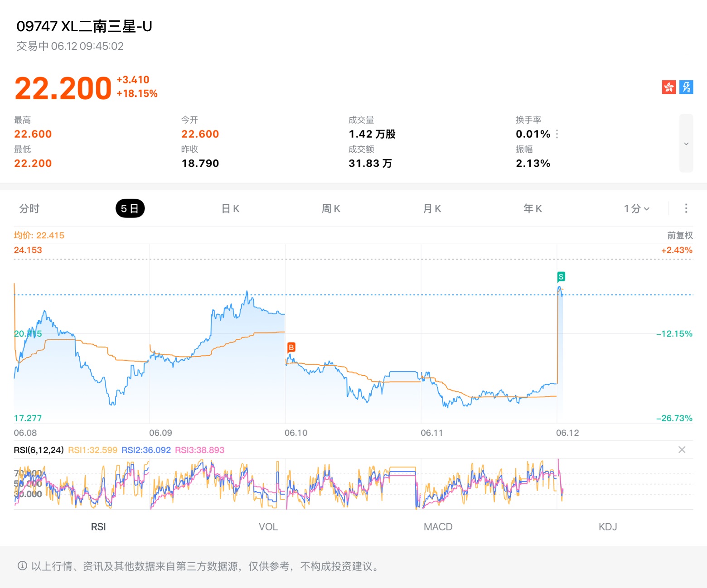Select the 5日 chart tab
The height and width of the screenshot is (588, 707).
point(130,208)
